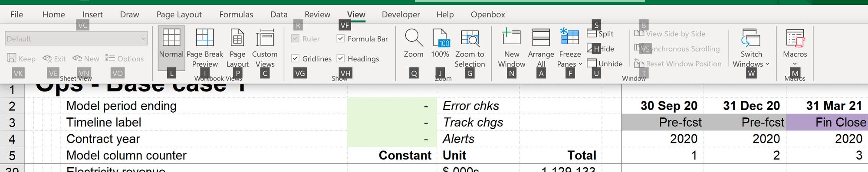Image resolution: width=868 pixels, height=172 pixels.
Task: Select the Normal workbook view icon
Action: coord(171,38)
